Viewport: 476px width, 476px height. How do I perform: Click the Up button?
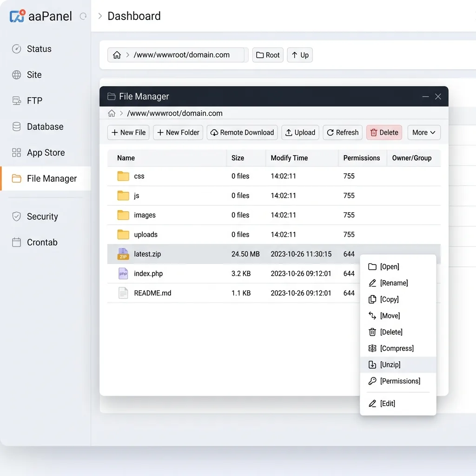[x=300, y=55]
